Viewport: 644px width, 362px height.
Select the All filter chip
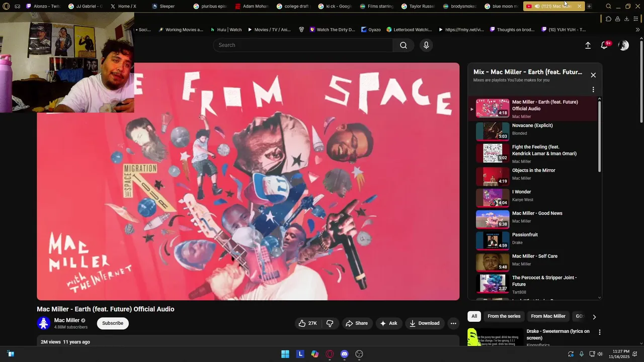click(x=474, y=316)
